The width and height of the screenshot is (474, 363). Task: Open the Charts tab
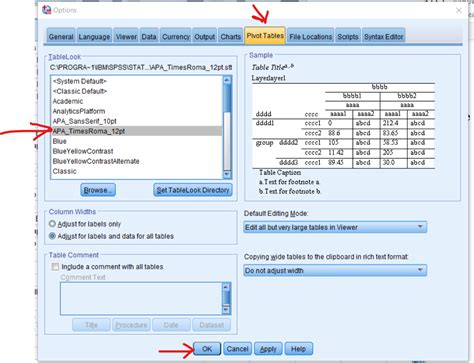[x=231, y=36]
